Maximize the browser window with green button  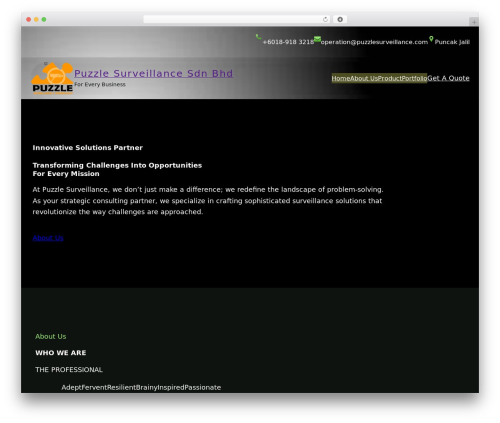point(44,20)
